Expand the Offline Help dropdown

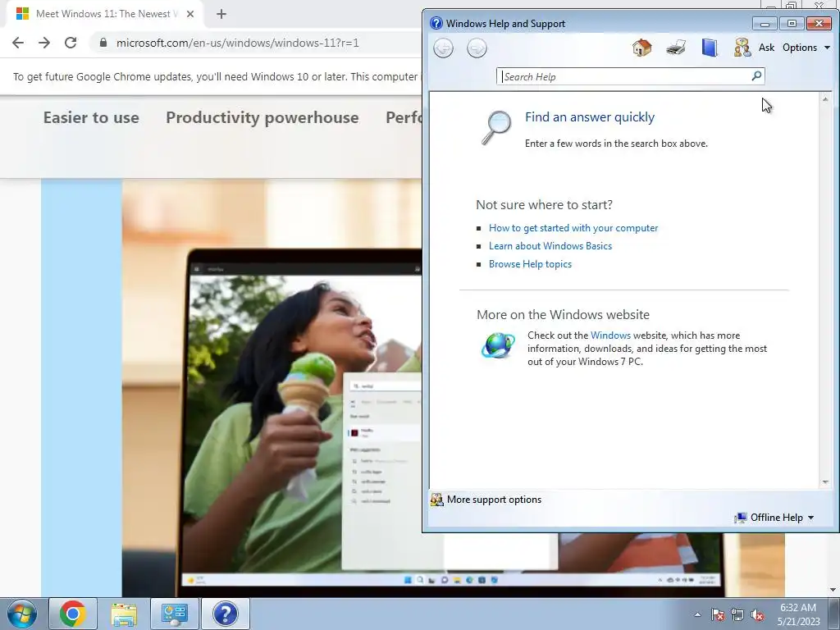[x=774, y=518]
